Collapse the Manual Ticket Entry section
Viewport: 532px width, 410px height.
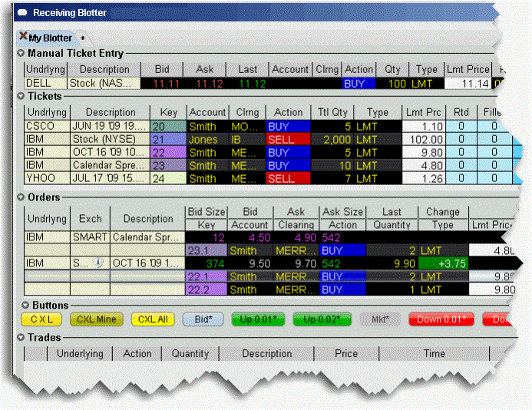pyautogui.click(x=21, y=54)
